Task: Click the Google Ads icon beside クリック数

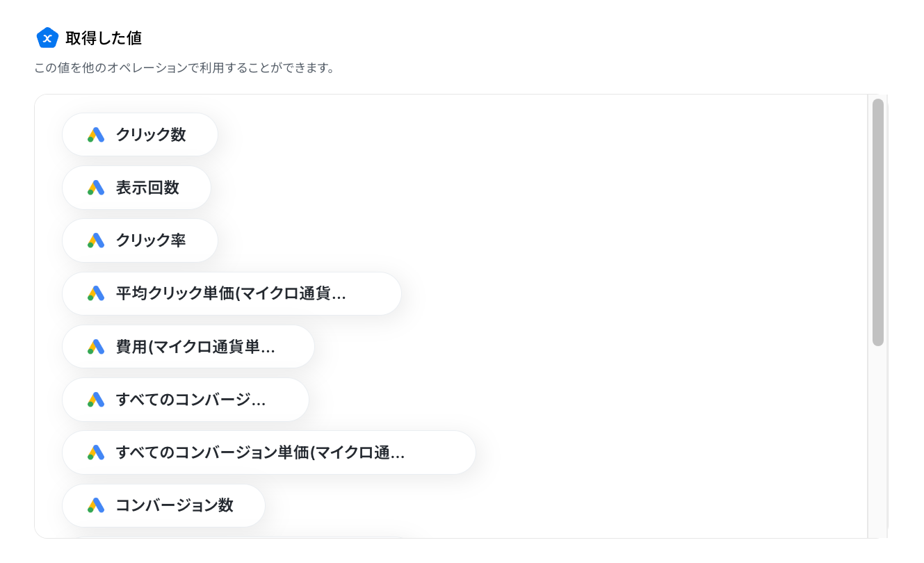Action: 96,135
